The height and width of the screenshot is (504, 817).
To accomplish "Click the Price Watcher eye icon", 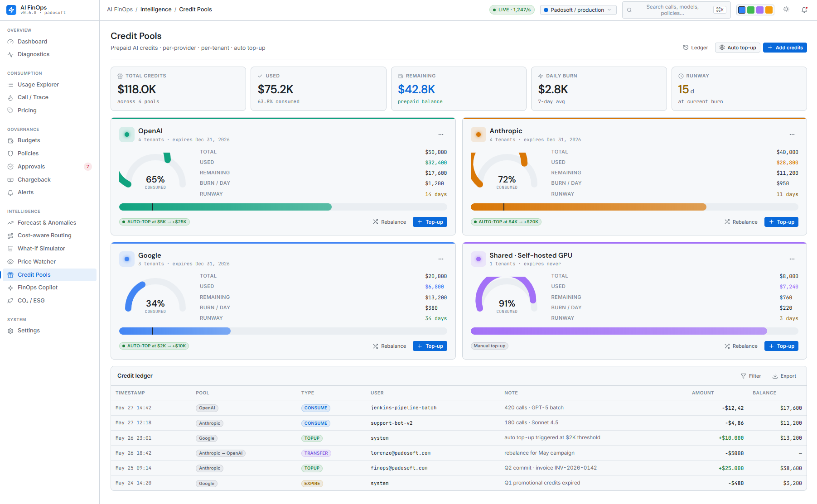I will click(x=10, y=262).
